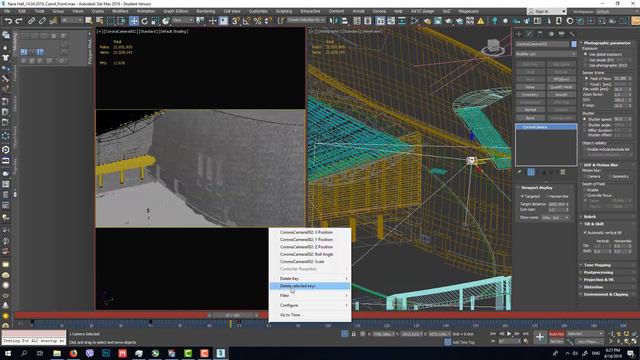Select Use global exposure radio button
The width and height of the screenshot is (640, 360).
coord(586,54)
